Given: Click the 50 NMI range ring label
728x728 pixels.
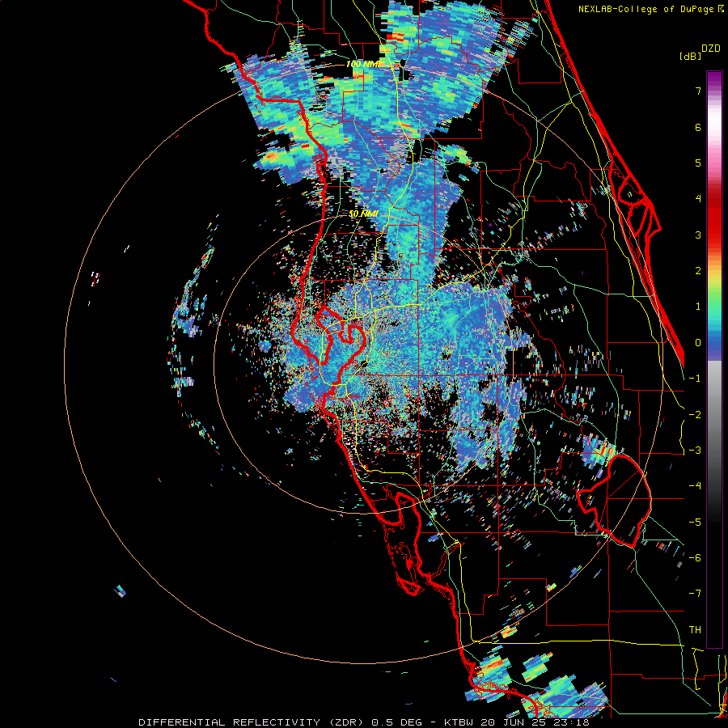Looking at the screenshot, I should [363, 214].
